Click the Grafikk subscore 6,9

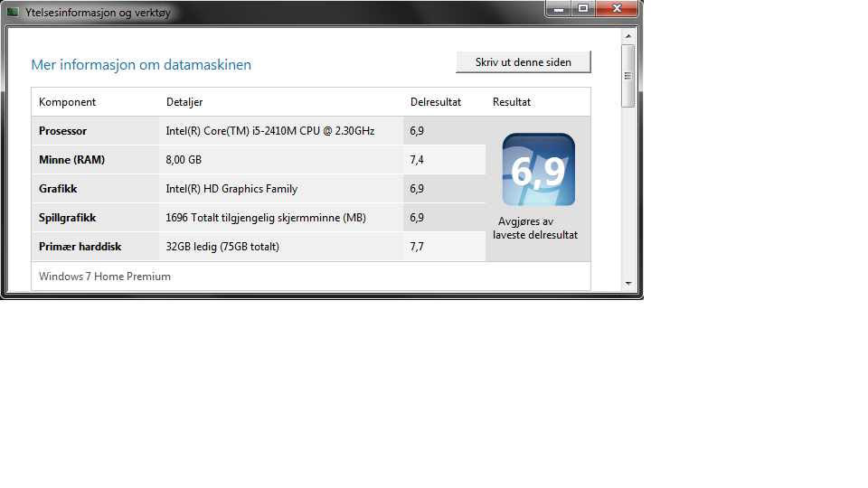click(x=417, y=189)
